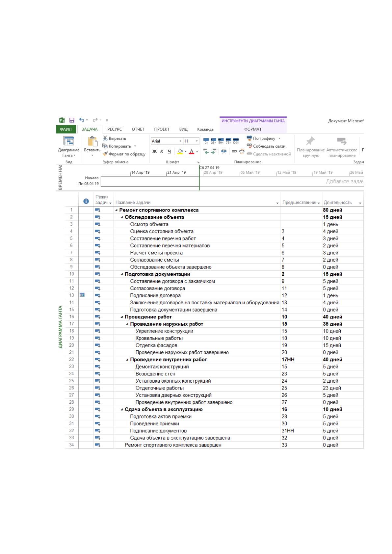Click the Соблюдать связи button
This screenshot has width=392, height=554.
click(x=266, y=146)
